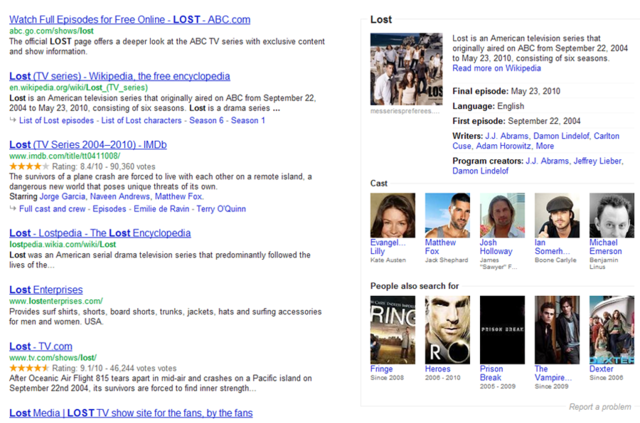Image resolution: width=640 pixels, height=423 pixels.
Task: Click Michael Emerson cast photo
Action: [x=612, y=215]
